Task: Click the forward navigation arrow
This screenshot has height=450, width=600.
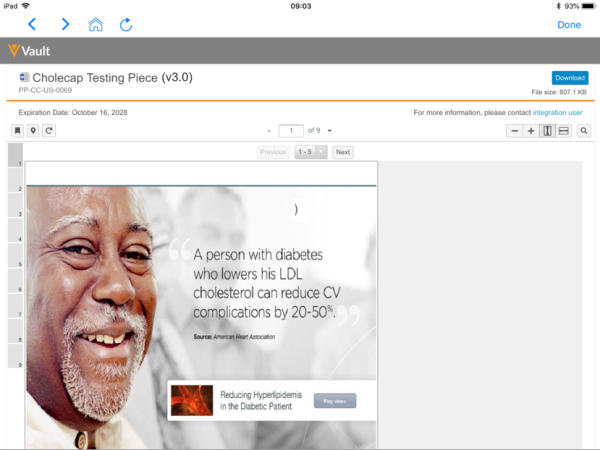Action: point(65,24)
